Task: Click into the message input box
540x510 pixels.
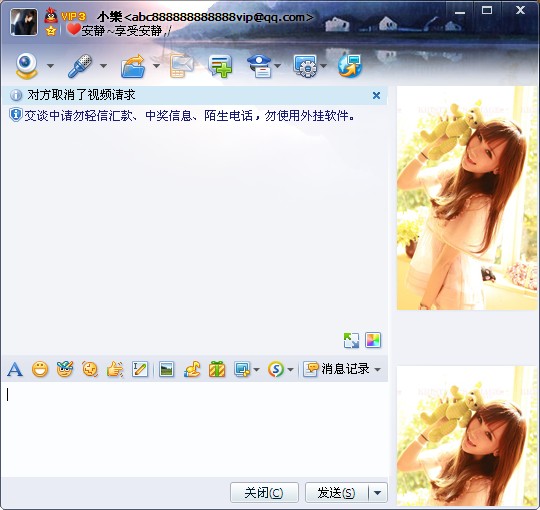Action: tap(195, 429)
